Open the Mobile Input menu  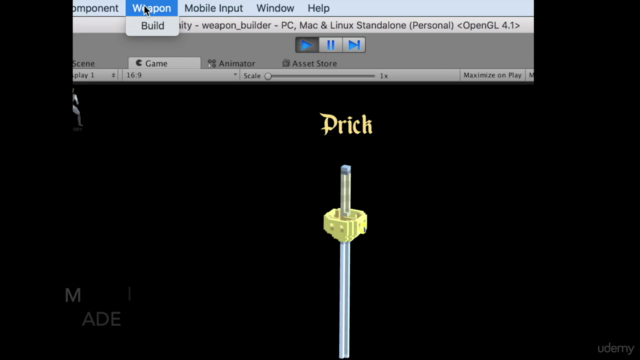point(213,8)
